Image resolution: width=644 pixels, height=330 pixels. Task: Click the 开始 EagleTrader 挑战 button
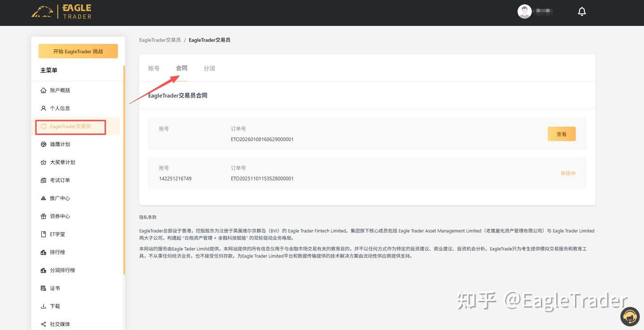click(x=78, y=51)
